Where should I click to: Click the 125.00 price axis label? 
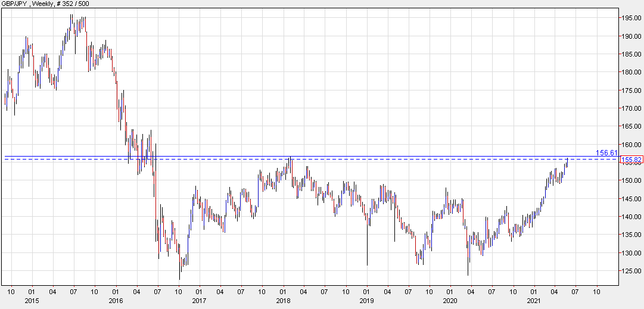point(631,271)
